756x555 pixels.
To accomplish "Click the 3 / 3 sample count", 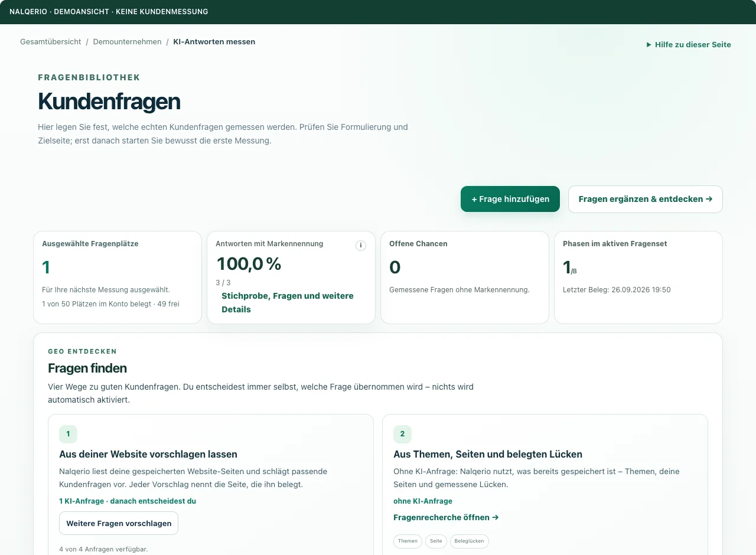I will point(223,283).
